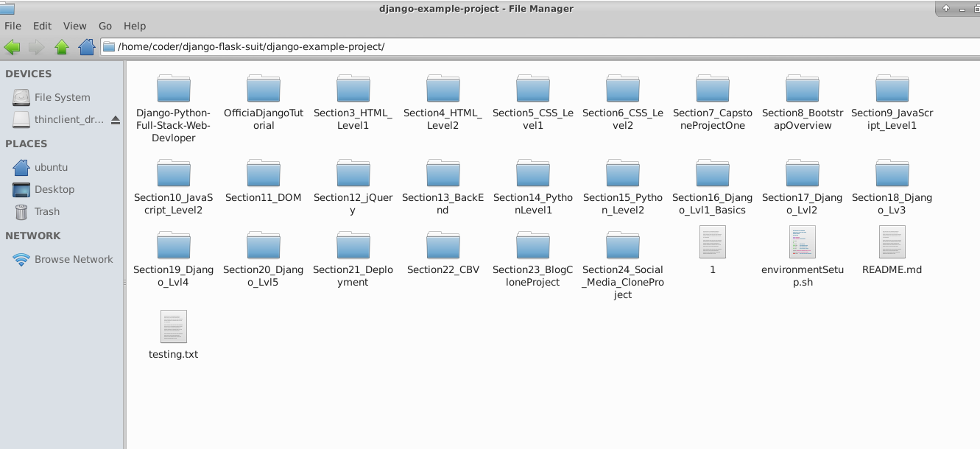
Task: Select the Section5_CSS_Level1 folder
Action: click(533, 102)
